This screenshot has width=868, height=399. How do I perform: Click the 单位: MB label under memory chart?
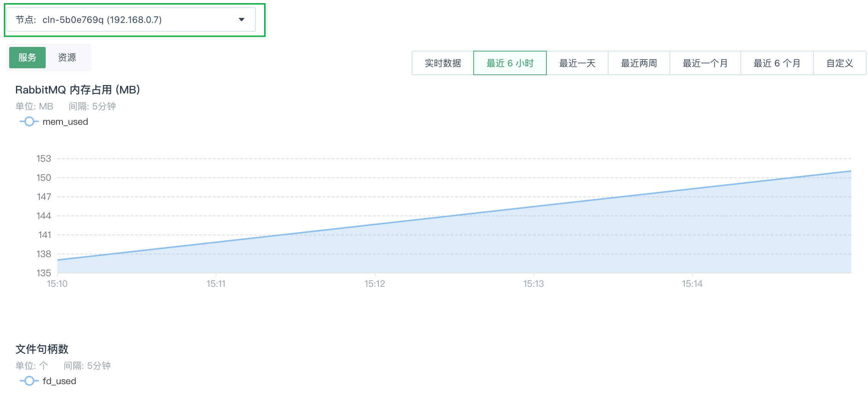click(34, 106)
